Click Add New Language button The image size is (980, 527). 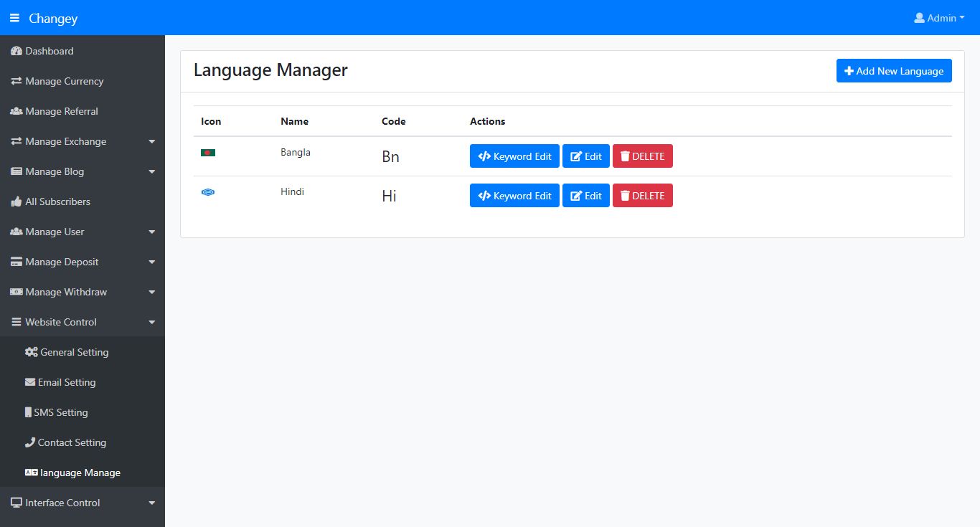pyautogui.click(x=894, y=71)
